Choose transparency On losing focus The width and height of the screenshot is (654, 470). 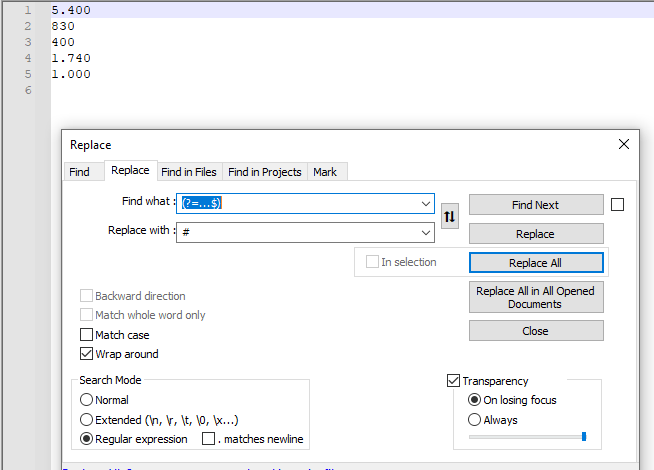(x=474, y=400)
